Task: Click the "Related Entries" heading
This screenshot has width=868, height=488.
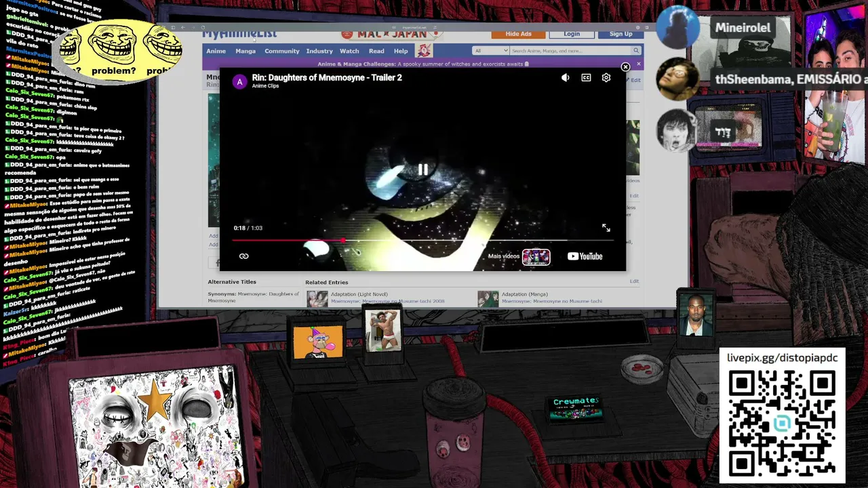Action: (x=326, y=283)
